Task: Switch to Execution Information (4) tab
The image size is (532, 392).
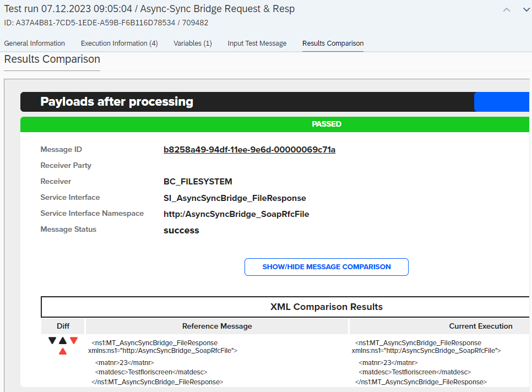Action: click(119, 43)
